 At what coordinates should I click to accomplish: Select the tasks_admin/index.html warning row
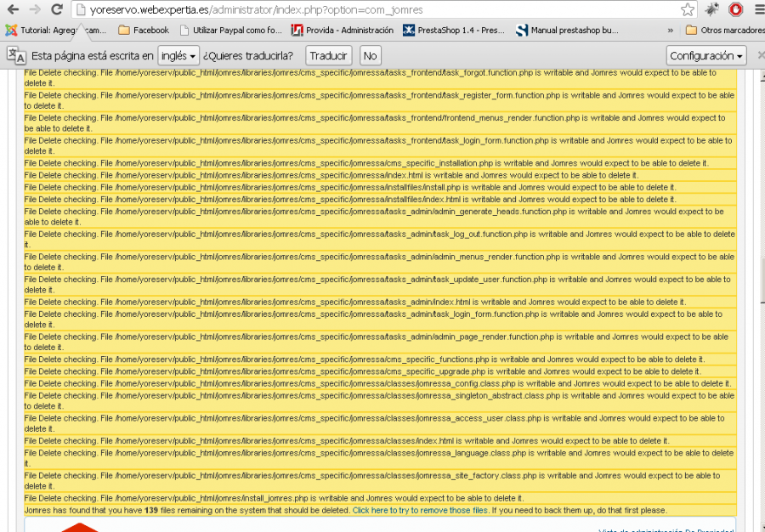click(x=380, y=303)
